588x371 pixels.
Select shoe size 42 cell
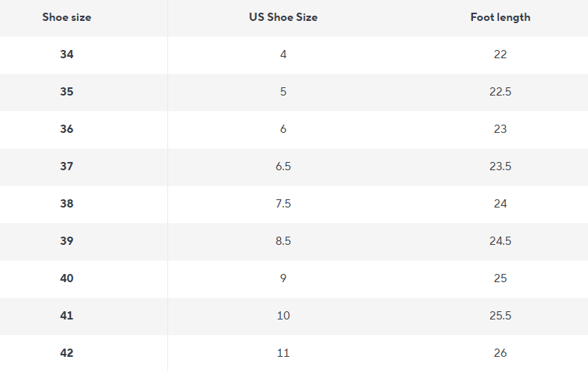pos(66,353)
